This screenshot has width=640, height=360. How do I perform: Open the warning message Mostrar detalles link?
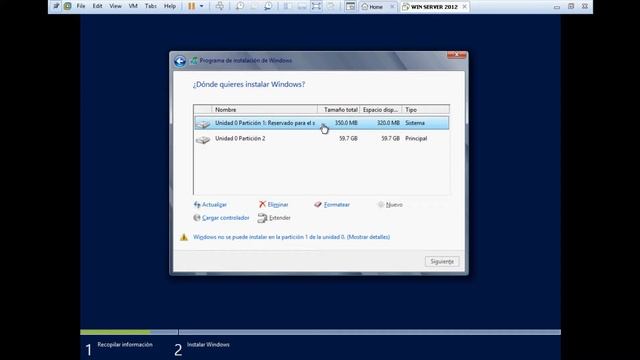tap(368, 237)
